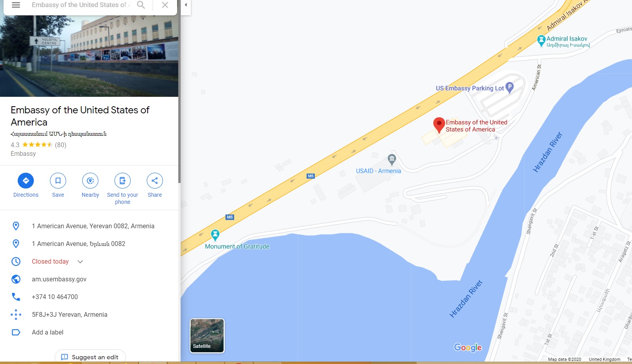632x364 pixels.
Task: Click phone number +374 10 464700
Action: pyautogui.click(x=55, y=297)
